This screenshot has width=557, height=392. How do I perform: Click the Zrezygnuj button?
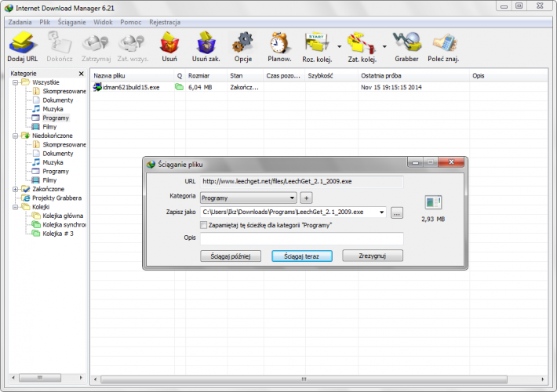373,256
